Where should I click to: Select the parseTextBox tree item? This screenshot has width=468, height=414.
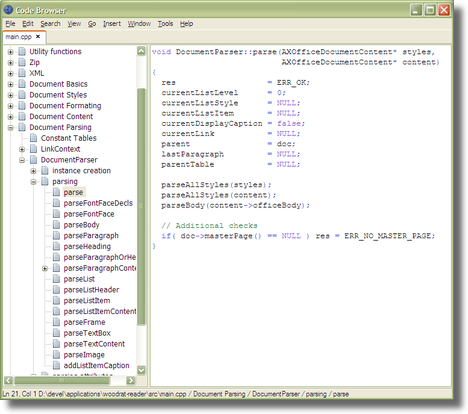coord(87,333)
